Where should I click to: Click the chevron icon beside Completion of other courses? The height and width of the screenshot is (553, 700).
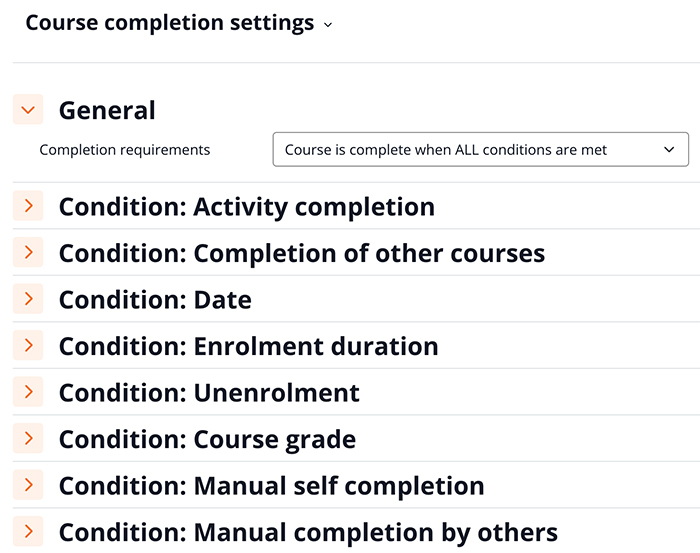click(x=28, y=252)
